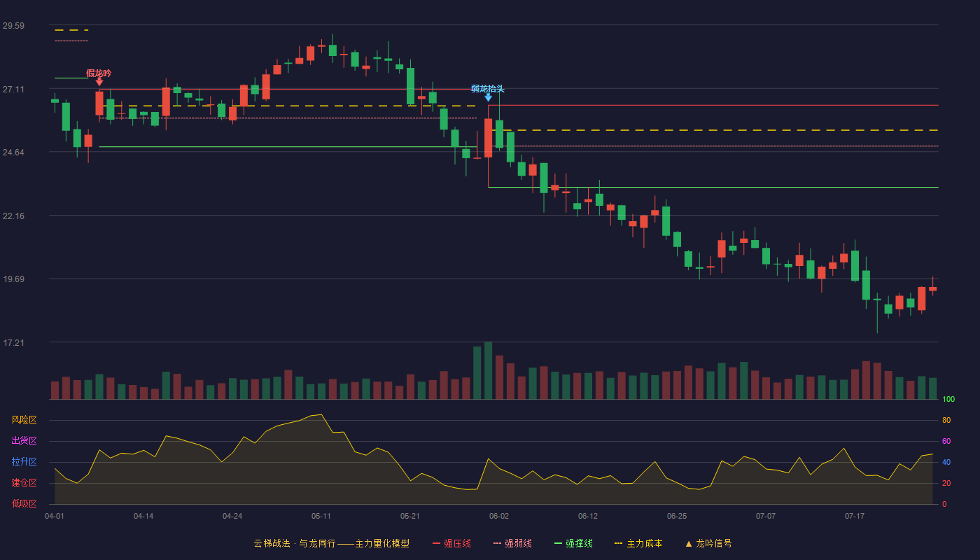Click the 龙吟信号 triangle legend icon

coord(689,544)
